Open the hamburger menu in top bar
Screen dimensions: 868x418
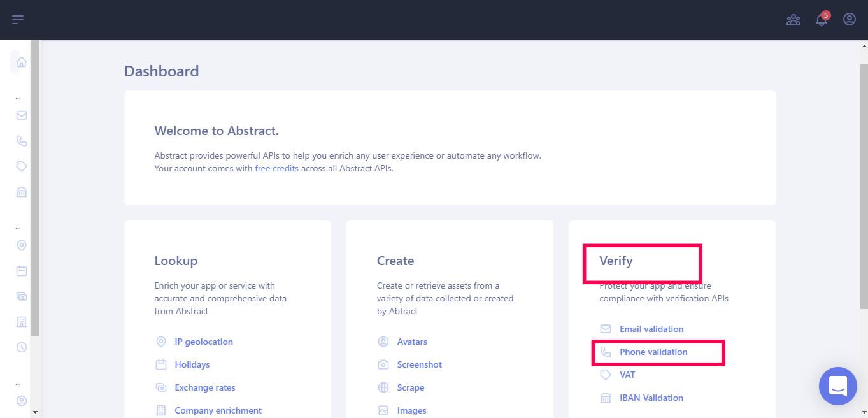pos(18,20)
